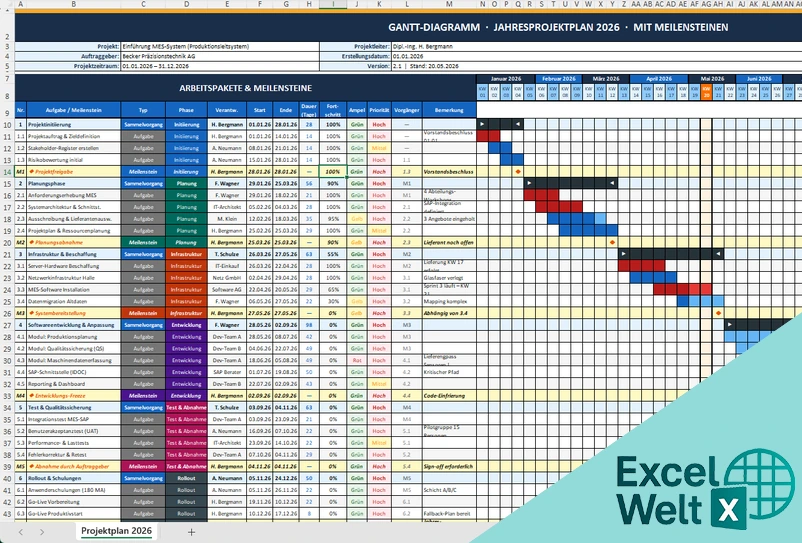Select the Softwareentwicklung & Anpassung cell

74,325
